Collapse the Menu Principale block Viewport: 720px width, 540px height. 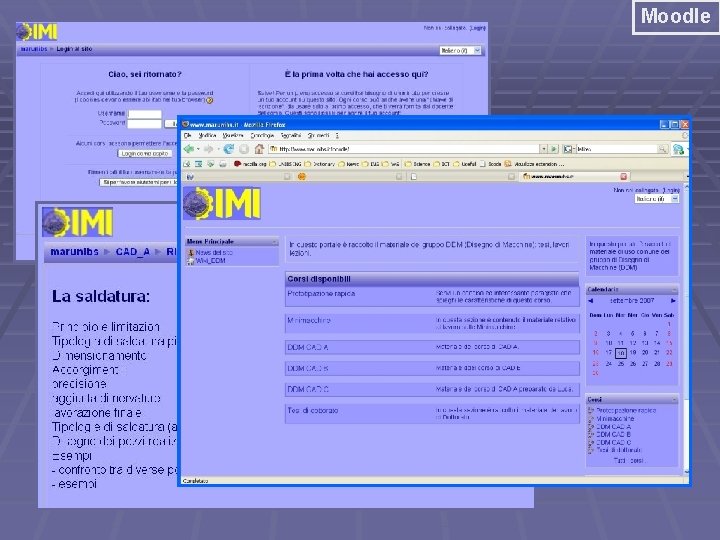275,242
